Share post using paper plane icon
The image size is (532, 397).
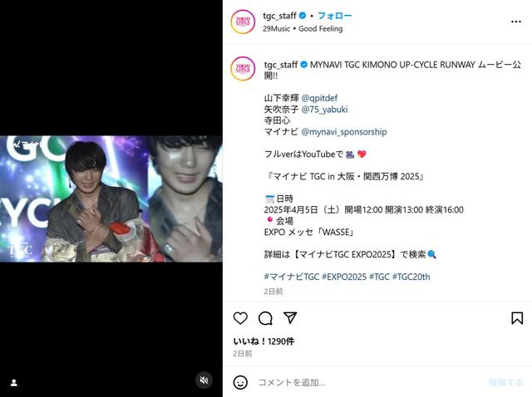coord(290,317)
